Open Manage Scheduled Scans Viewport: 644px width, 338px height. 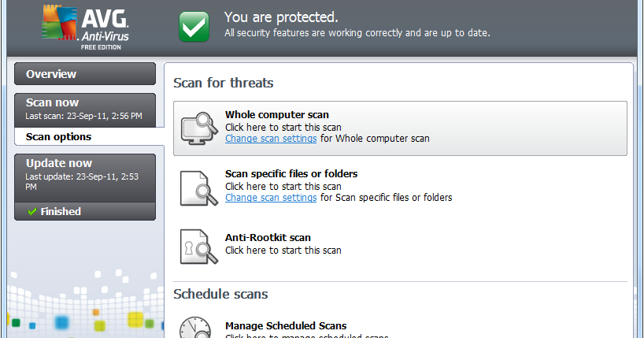(286, 325)
